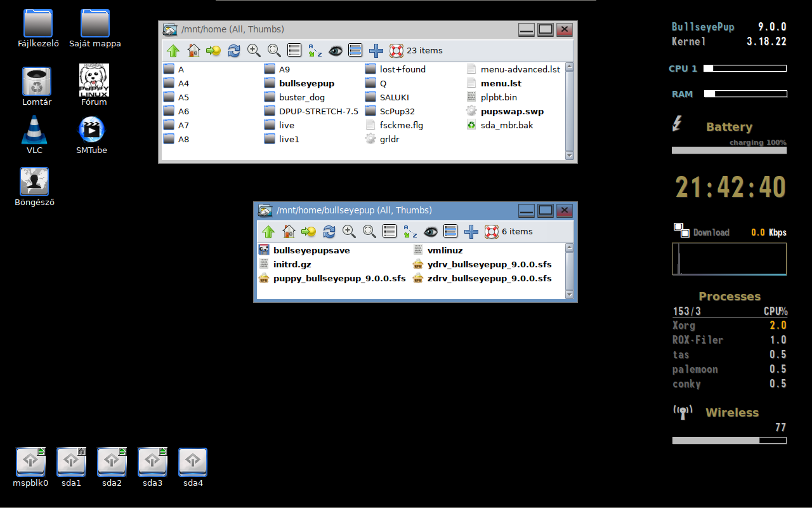Viewport: 812px width, 508px height.
Task: Select vmlinuz file
Action: pyautogui.click(x=438, y=250)
